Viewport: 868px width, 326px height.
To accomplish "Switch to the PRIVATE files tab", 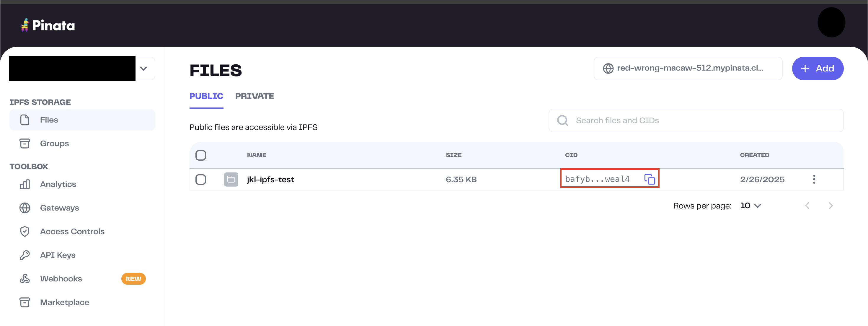I will point(254,96).
